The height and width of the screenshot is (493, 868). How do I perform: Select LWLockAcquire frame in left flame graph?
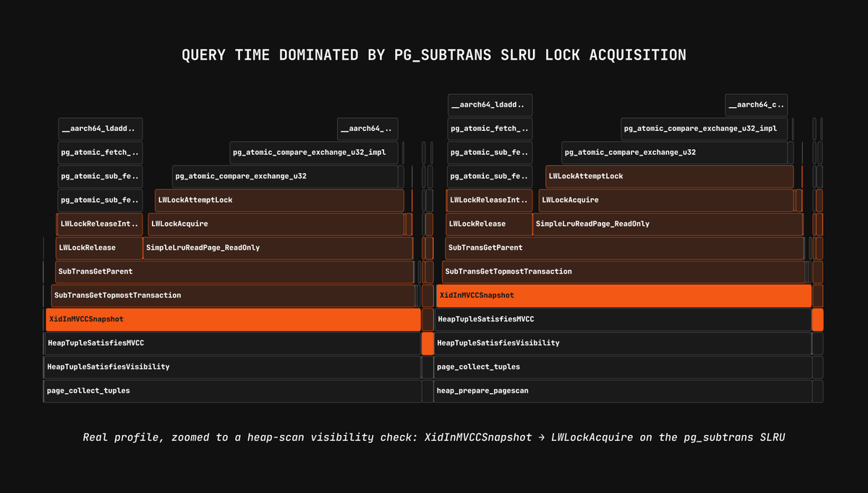point(276,224)
